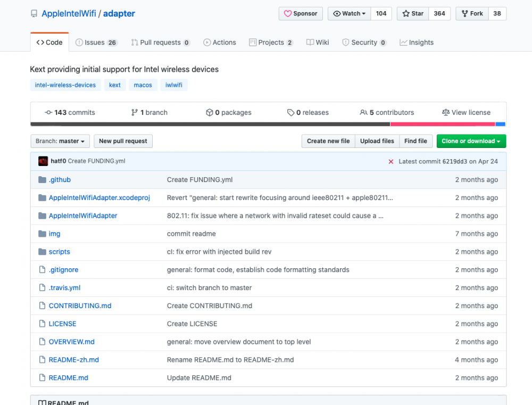532x405 pixels.
Task: Click the OVERVIEW.md file icon
Action: [x=42, y=342]
